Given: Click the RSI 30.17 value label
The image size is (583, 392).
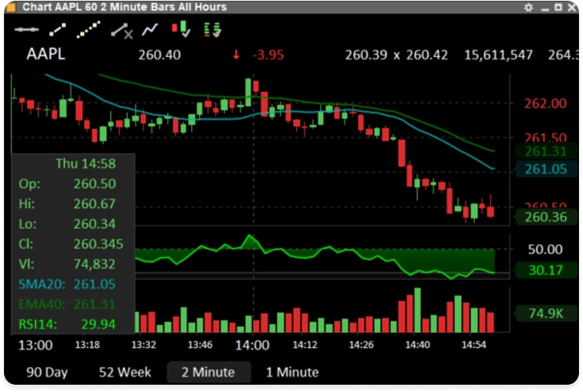Looking at the screenshot, I should (x=545, y=270).
